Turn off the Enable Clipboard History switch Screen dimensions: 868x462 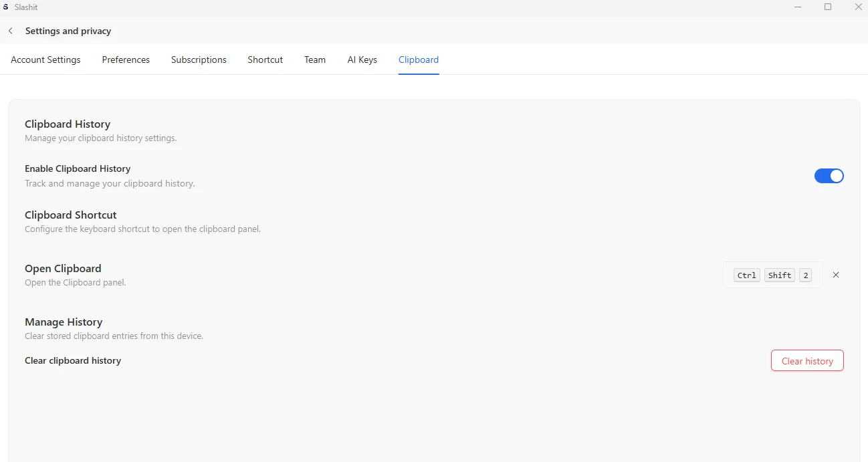829,176
